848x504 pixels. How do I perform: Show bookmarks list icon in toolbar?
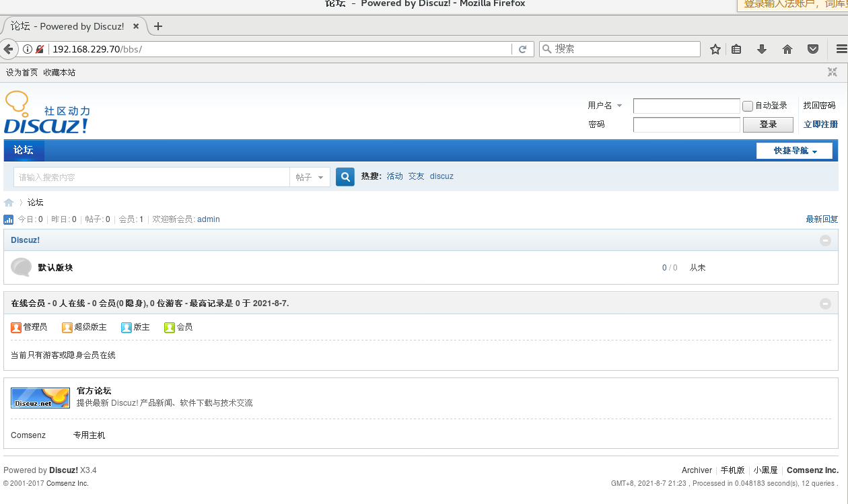pyautogui.click(x=736, y=49)
